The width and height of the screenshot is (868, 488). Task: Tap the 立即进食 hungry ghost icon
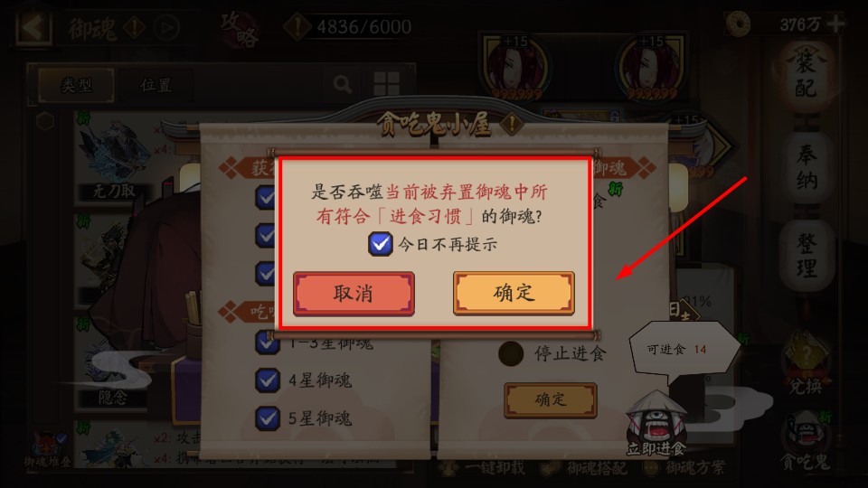[x=656, y=423]
